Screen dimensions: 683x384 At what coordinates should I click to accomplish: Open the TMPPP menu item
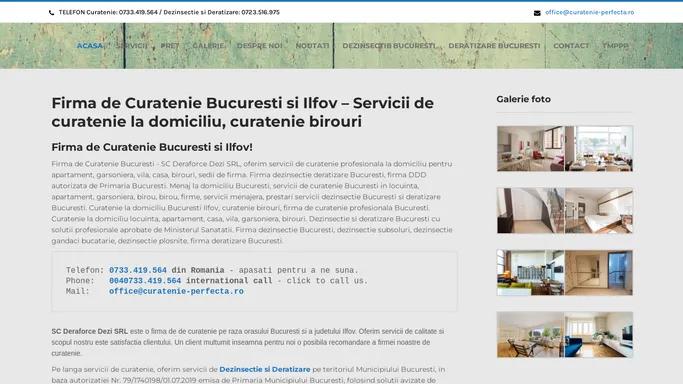click(x=615, y=46)
